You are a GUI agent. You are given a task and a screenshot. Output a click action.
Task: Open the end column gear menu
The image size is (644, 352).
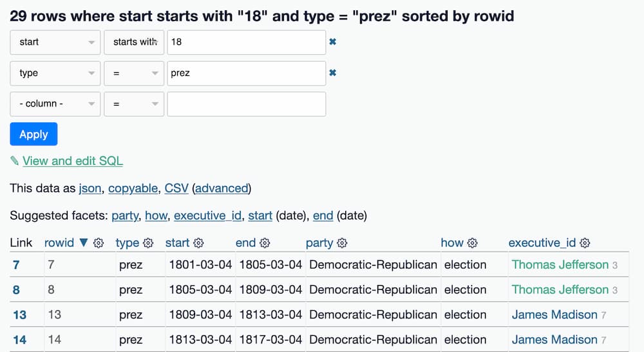pos(265,243)
